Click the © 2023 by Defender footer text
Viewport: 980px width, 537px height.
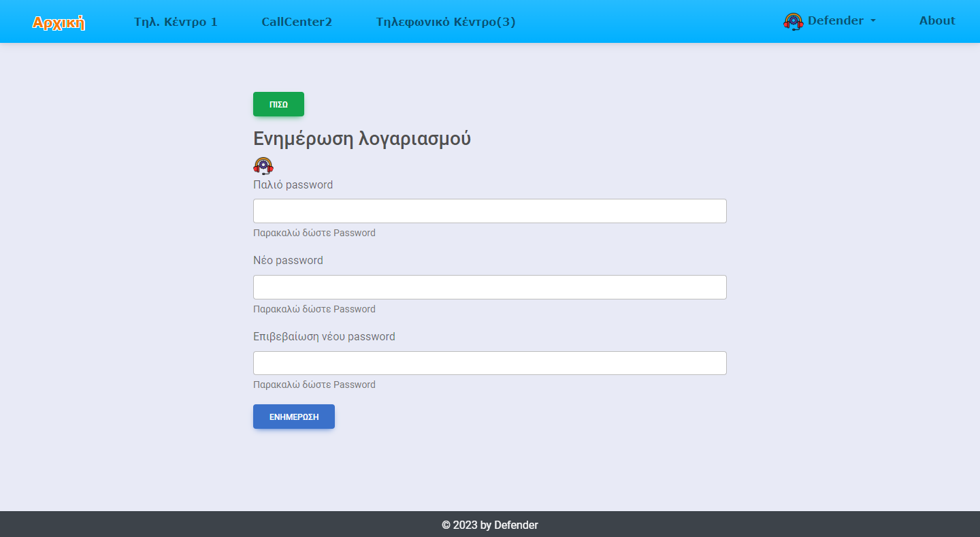pyautogui.click(x=490, y=525)
